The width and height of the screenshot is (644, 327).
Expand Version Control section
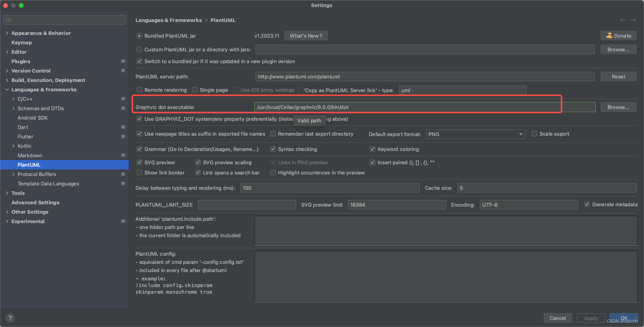point(7,71)
